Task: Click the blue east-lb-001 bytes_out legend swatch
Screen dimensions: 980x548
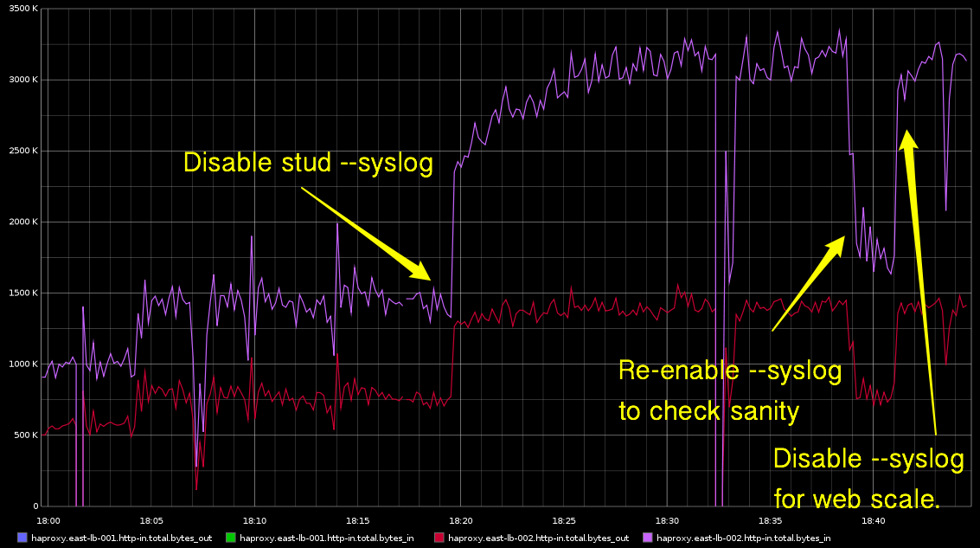Action: (20, 538)
